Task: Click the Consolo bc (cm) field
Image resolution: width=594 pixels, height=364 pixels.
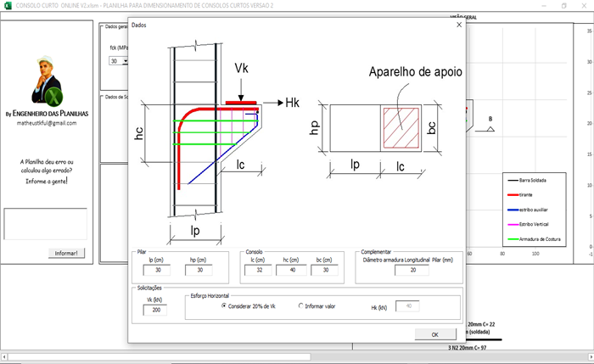Action: [x=324, y=270]
